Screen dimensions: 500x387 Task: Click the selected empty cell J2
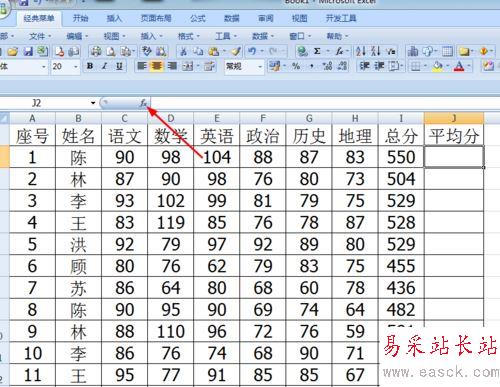454,157
